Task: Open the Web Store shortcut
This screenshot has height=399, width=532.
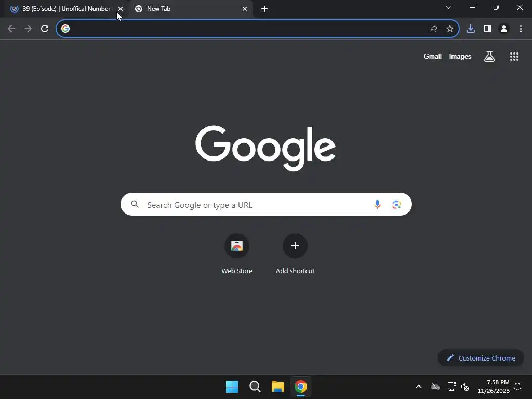Action: coord(237,254)
